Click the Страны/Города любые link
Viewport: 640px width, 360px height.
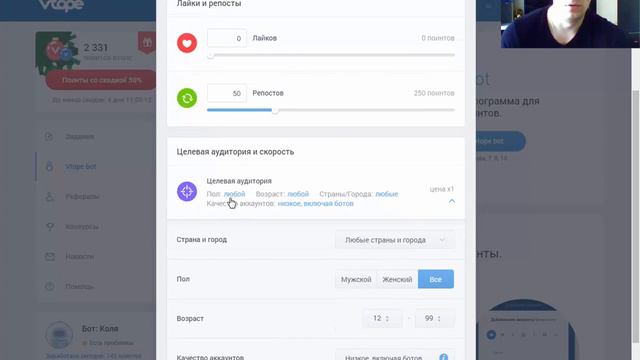(387, 194)
